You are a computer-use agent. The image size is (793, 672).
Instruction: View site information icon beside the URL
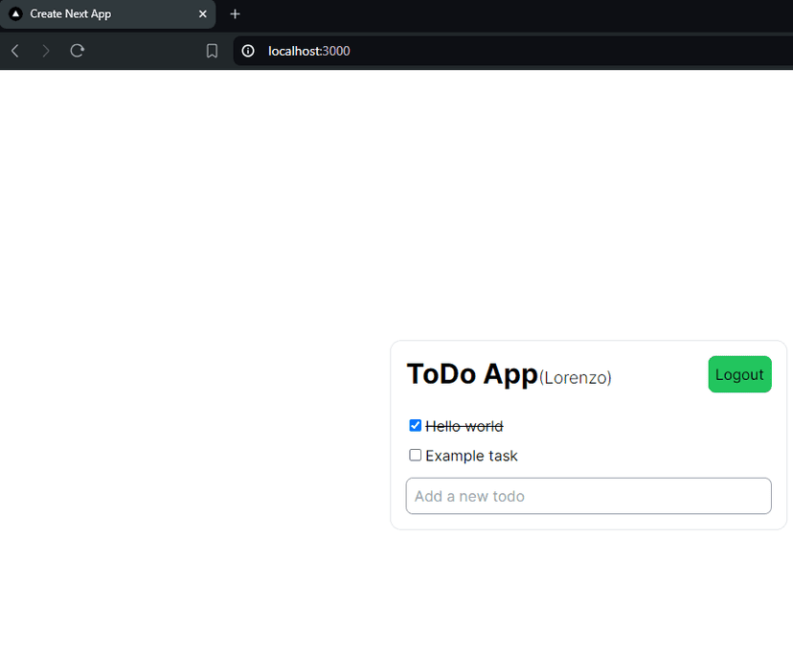248,51
